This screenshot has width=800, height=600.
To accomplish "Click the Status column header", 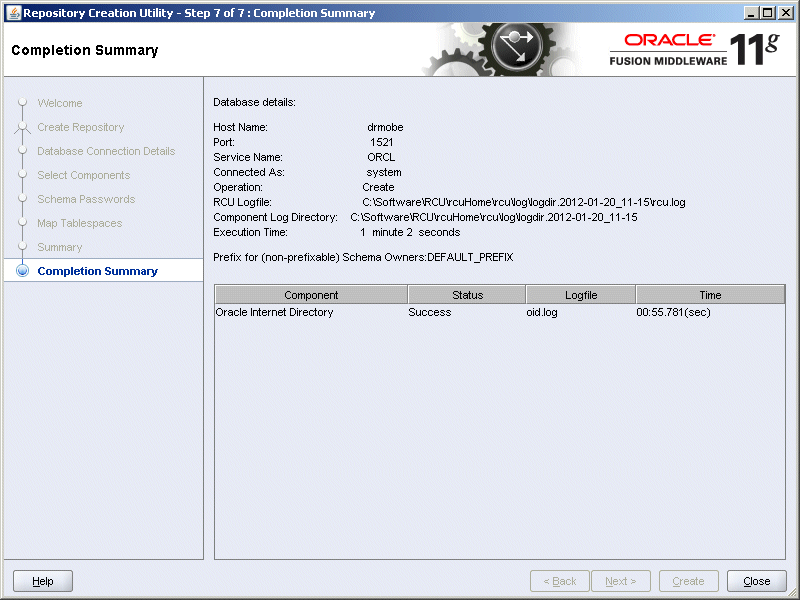I will 467,295.
